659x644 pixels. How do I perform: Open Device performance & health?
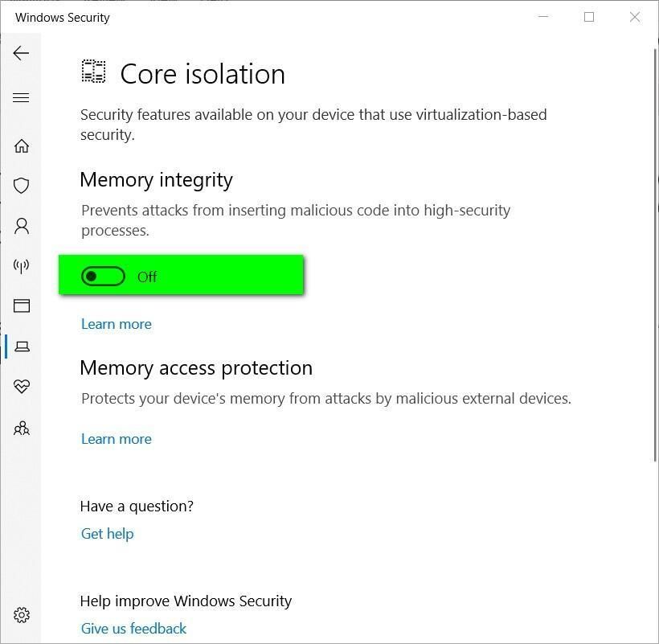(21, 387)
